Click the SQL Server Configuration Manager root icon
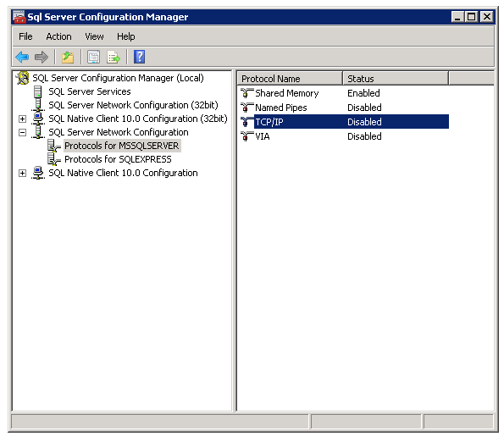The image size is (504, 442). point(23,78)
